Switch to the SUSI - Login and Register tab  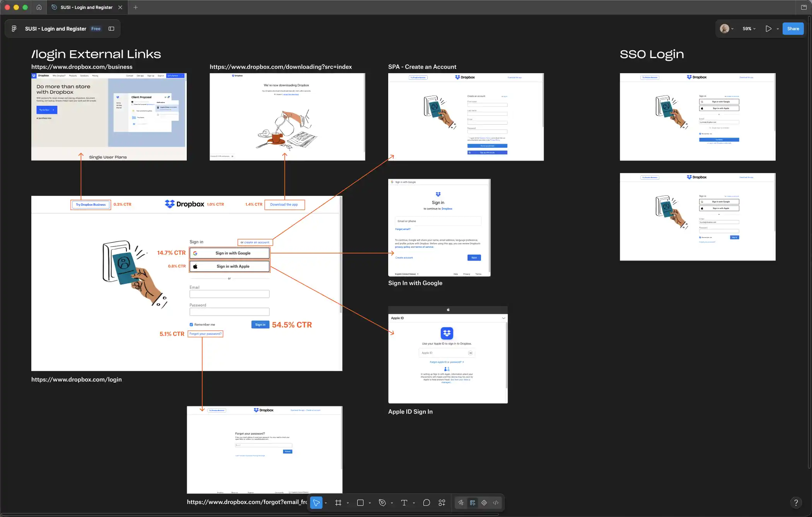(x=87, y=7)
